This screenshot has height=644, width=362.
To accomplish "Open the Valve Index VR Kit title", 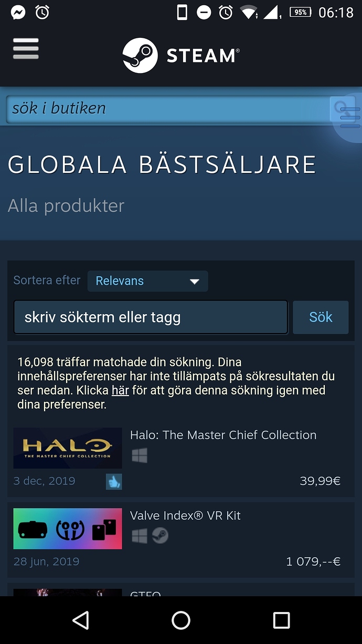I will click(x=185, y=516).
